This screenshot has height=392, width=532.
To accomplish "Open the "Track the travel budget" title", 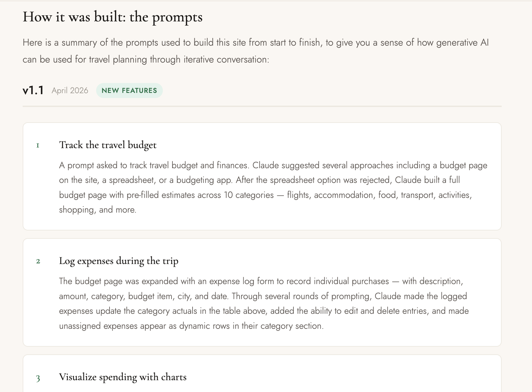I will (x=108, y=145).
